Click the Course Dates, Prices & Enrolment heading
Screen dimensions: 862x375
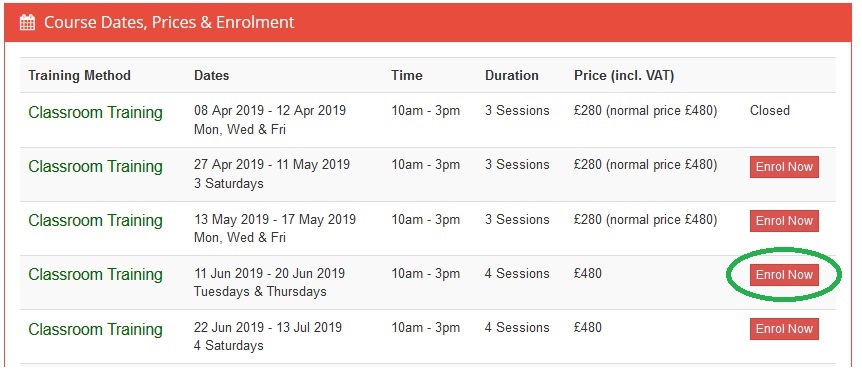(x=169, y=23)
